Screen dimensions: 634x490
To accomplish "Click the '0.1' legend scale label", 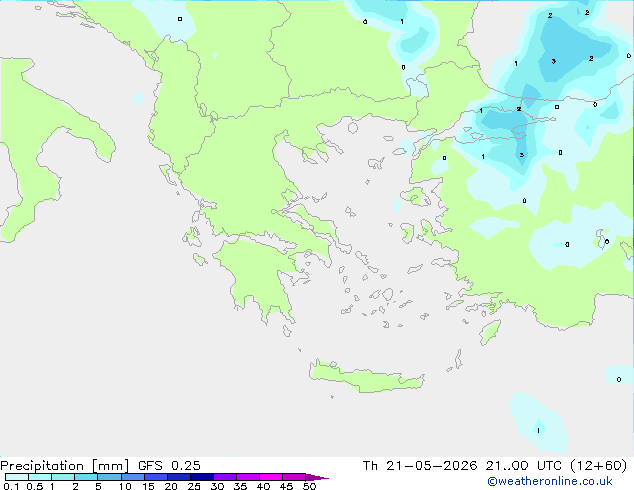I will (11, 486).
